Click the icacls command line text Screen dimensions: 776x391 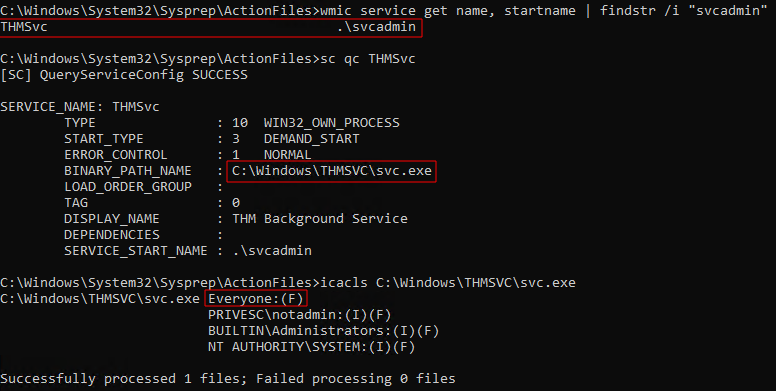[x=448, y=283]
